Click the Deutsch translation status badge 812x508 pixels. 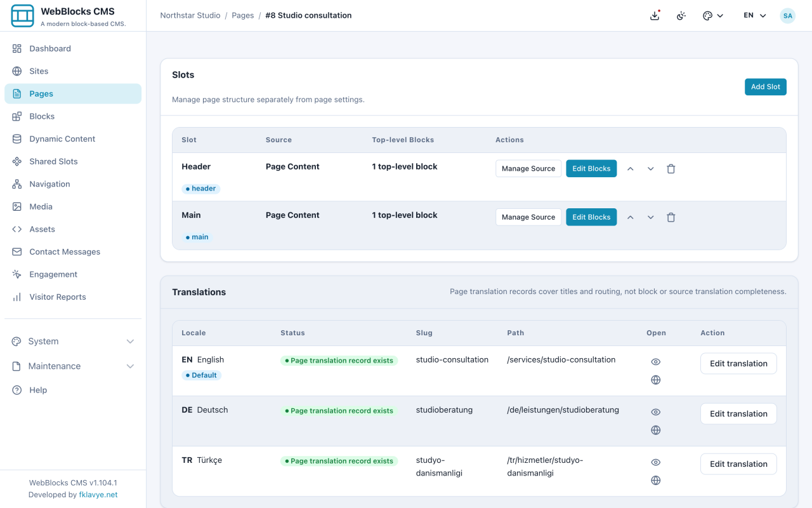click(339, 411)
